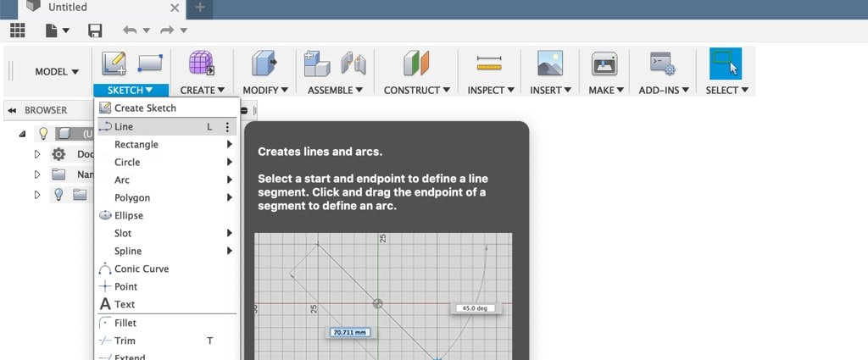Open the ASSEMBLE menu
The height and width of the screenshot is (360, 868).
(336, 90)
